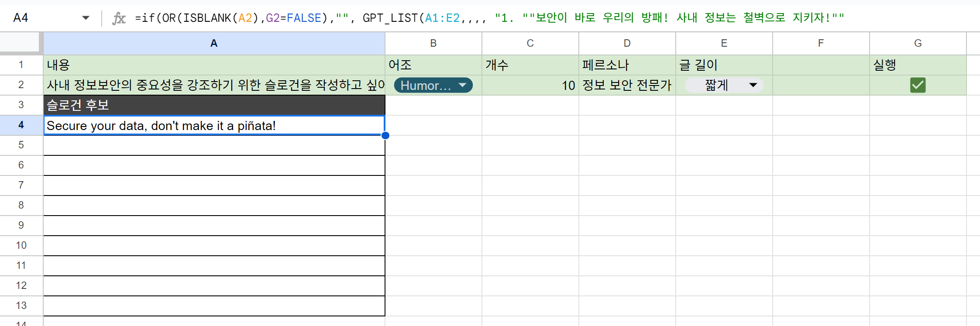The height and width of the screenshot is (326, 980).
Task: Select row 5 header
Action: click(21, 145)
